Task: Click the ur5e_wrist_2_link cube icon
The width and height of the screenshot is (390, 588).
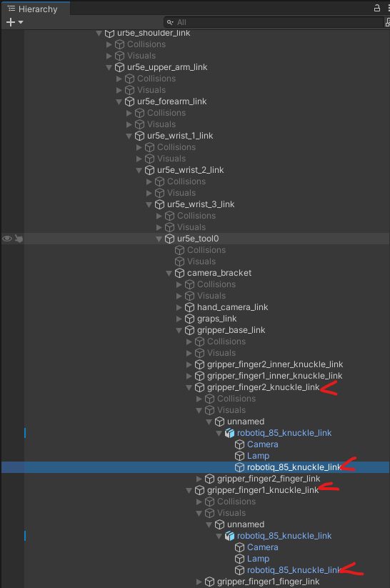Action: 149,170
